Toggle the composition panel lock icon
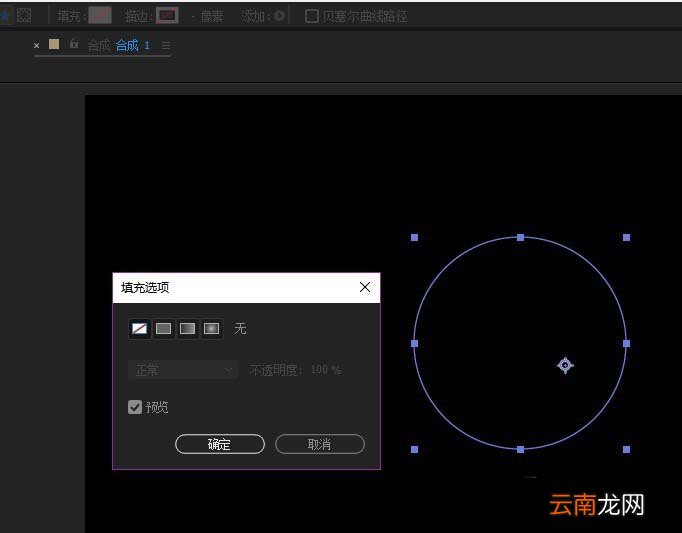 click(74, 44)
